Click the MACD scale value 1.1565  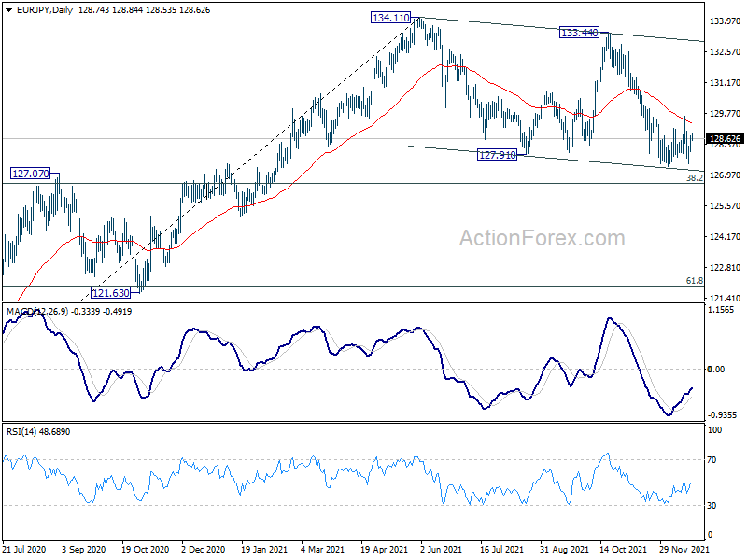[x=721, y=310]
